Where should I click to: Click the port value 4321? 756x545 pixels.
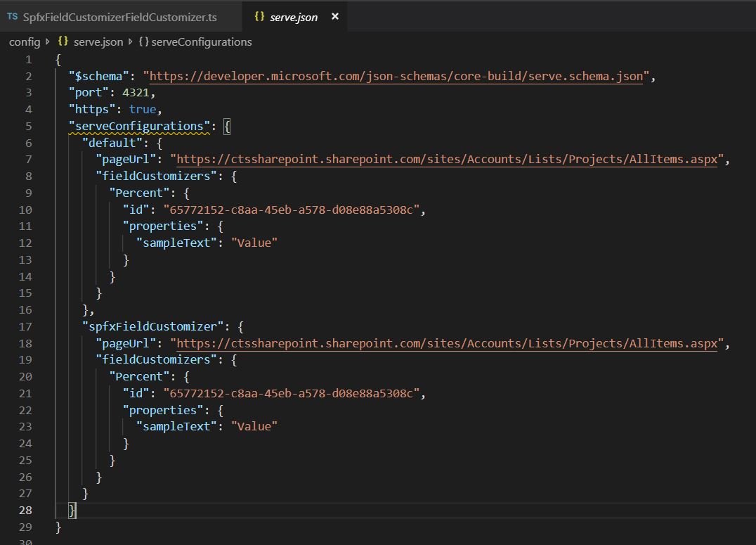(136, 93)
